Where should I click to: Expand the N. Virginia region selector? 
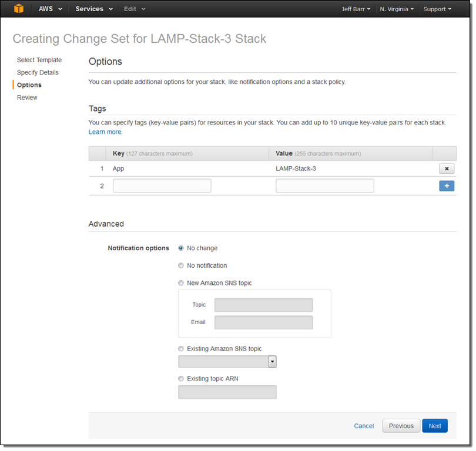tap(397, 9)
